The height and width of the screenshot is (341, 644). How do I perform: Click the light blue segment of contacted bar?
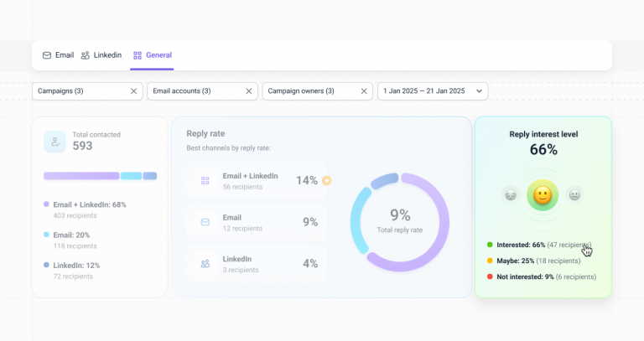[131, 176]
